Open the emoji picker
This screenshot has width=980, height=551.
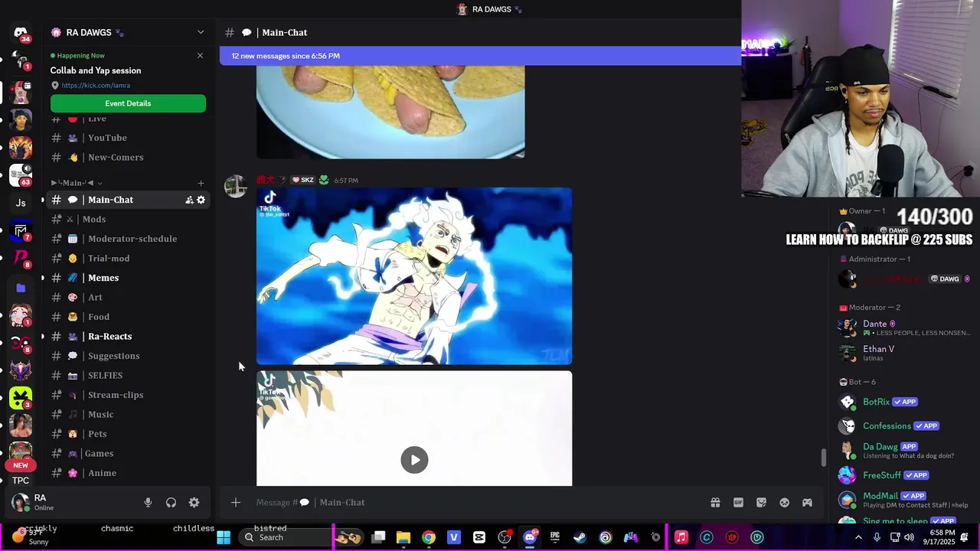784,503
